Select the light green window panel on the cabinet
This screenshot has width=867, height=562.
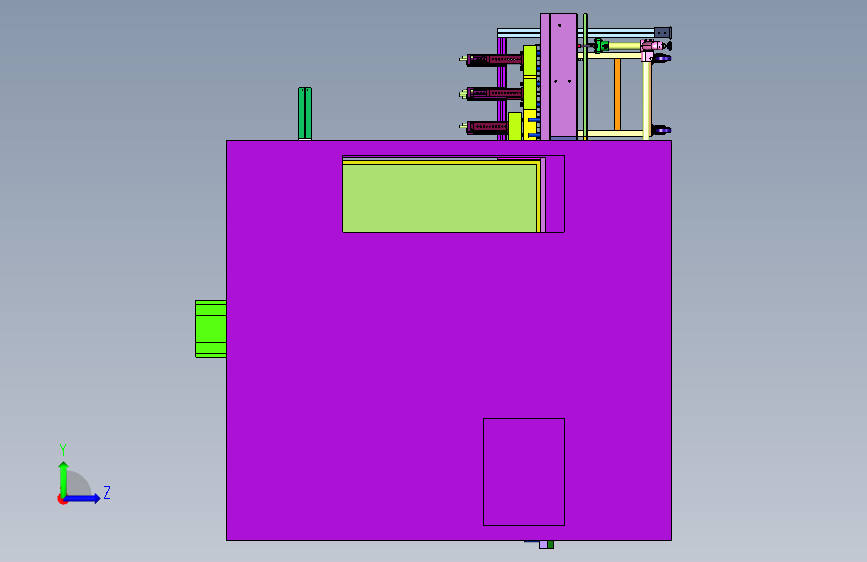[439, 198]
